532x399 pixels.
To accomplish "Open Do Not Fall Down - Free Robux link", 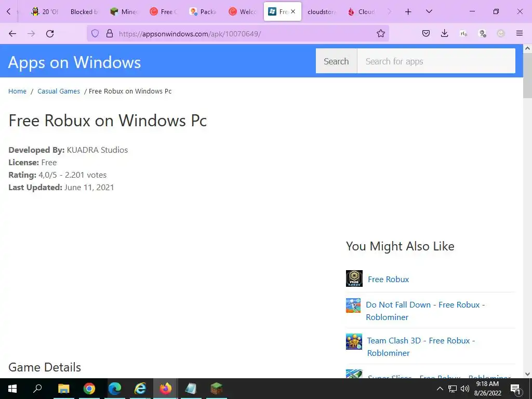I will tap(425, 311).
